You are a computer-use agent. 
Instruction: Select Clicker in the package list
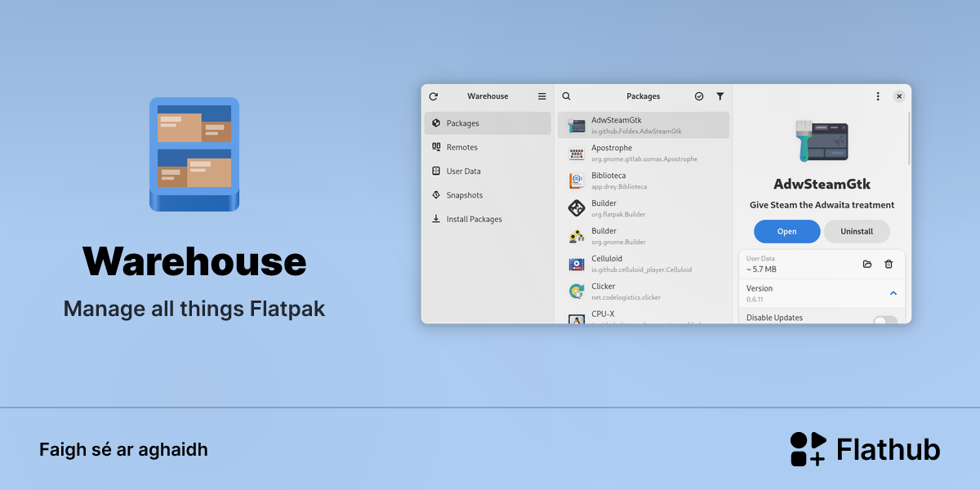pos(644,292)
